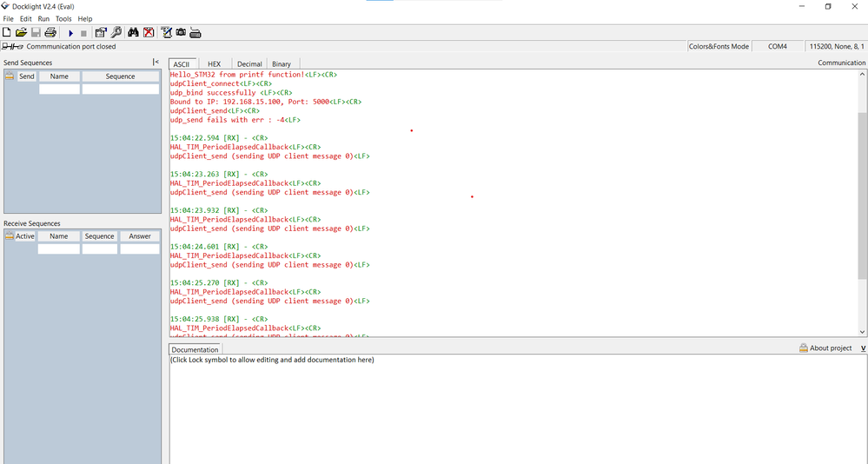This screenshot has width=868, height=464.
Task: Click the empty Answer cell in Receive Sequences
Action: [140, 249]
